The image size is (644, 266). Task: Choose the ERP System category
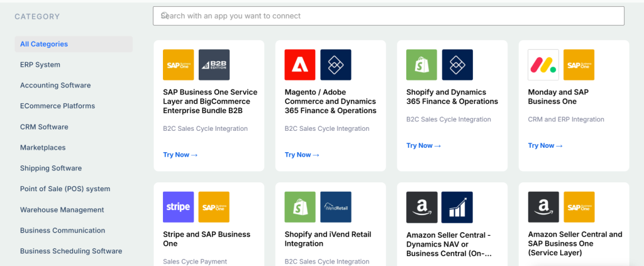click(x=40, y=65)
